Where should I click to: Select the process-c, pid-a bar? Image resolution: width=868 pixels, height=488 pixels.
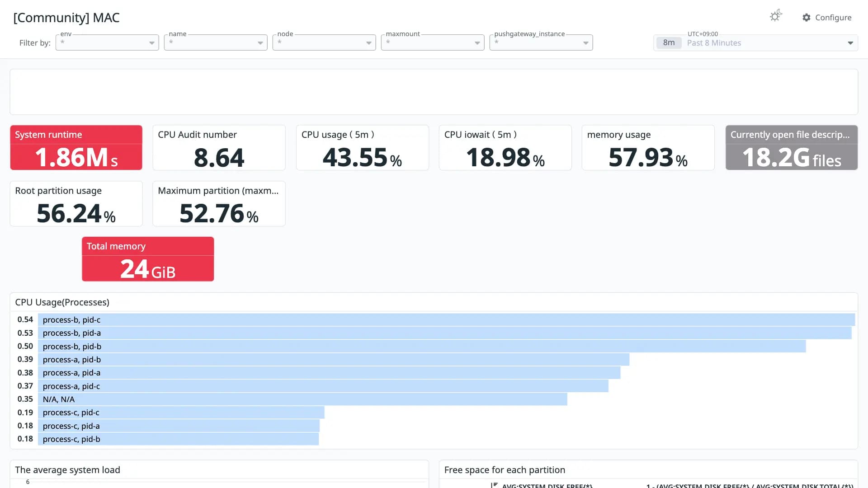[x=179, y=426]
